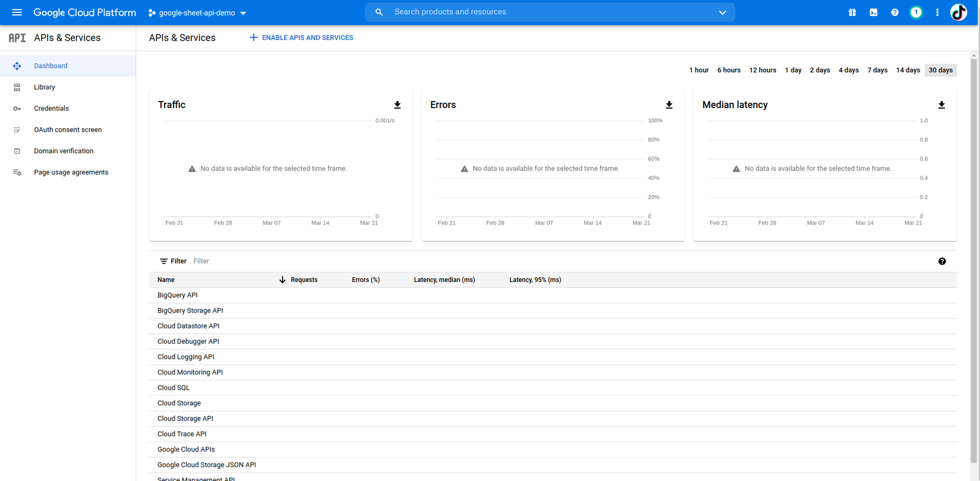
Task: Select the 4 days time range
Action: point(849,70)
